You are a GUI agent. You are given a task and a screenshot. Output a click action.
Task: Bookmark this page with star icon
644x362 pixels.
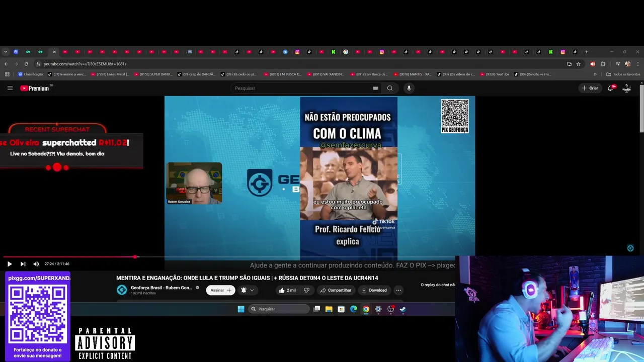click(x=579, y=64)
